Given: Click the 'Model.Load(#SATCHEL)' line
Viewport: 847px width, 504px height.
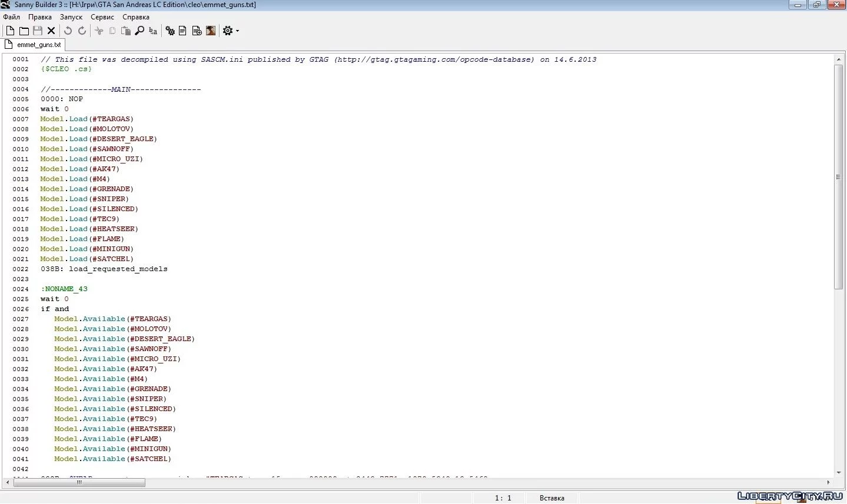Looking at the screenshot, I should click(87, 259).
